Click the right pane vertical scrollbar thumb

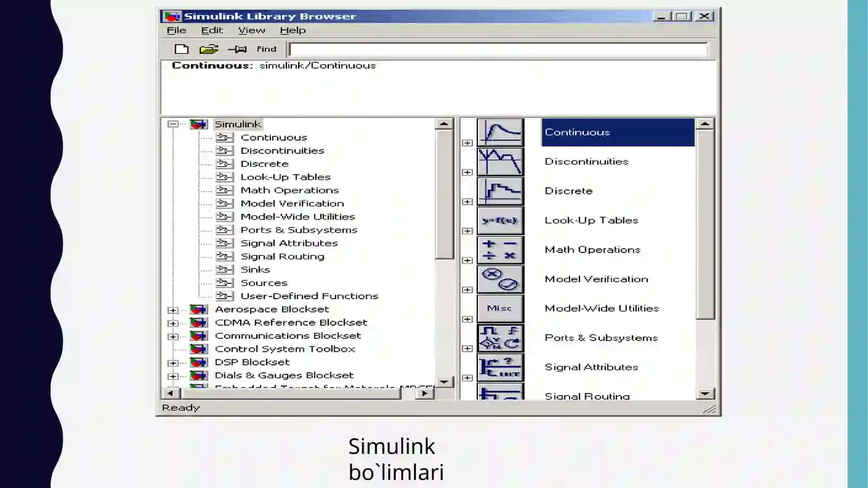click(705, 224)
